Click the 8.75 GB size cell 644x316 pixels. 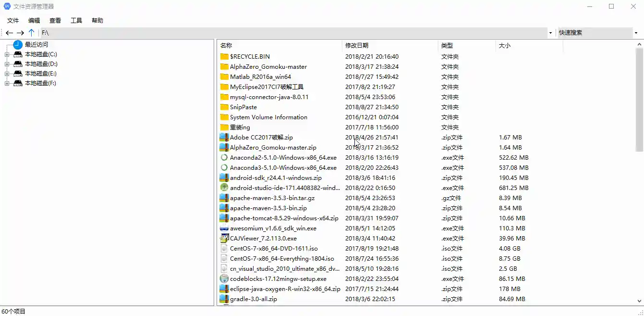510,259
